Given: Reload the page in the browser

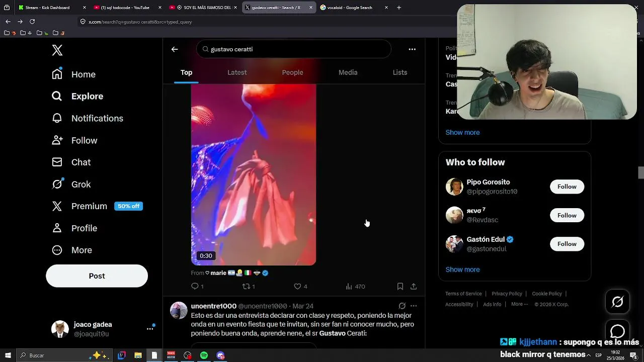Looking at the screenshot, I should click(x=32, y=22).
